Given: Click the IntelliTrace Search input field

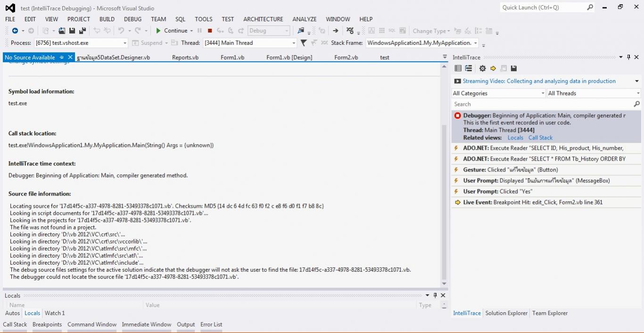Looking at the screenshot, I should [542, 104].
